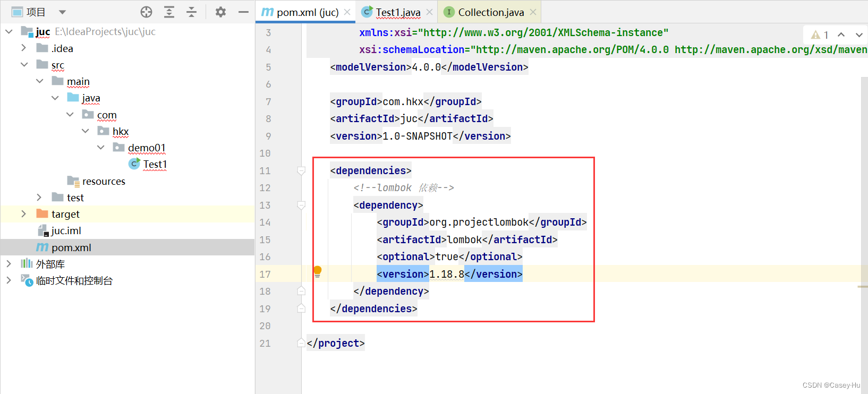Click the Test1 class icon in the tree

134,165
